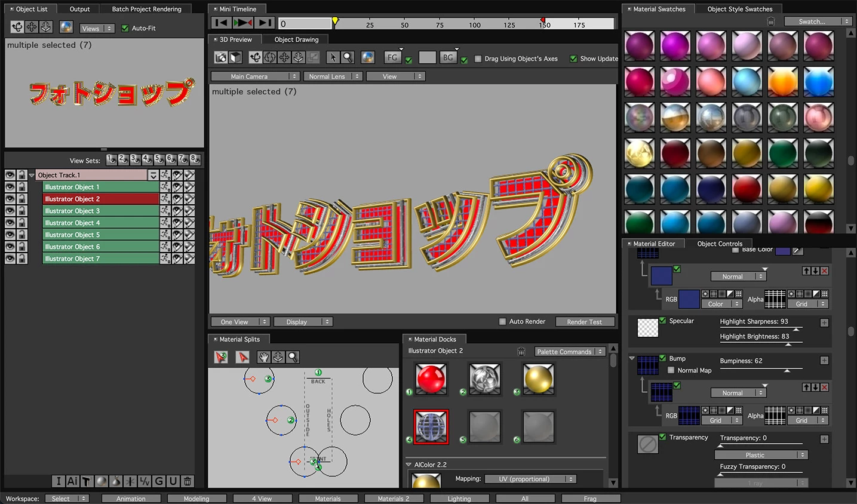Select the hand pan tool in Material Splits
Image resolution: width=857 pixels, height=504 pixels.
point(263,357)
